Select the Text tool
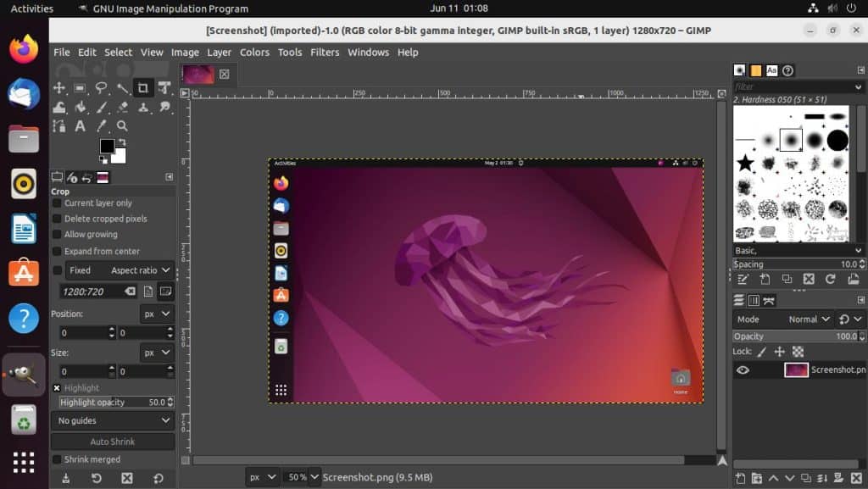Viewport: 868px width, 489px height. click(81, 126)
